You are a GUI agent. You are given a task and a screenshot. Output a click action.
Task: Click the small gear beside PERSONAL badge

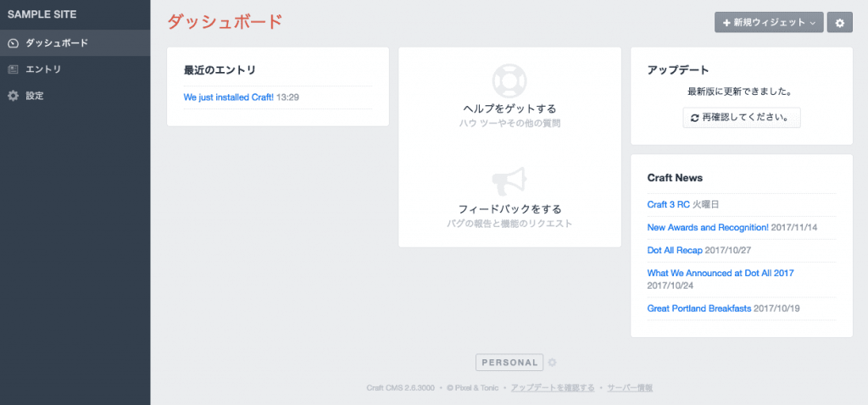[x=552, y=363]
